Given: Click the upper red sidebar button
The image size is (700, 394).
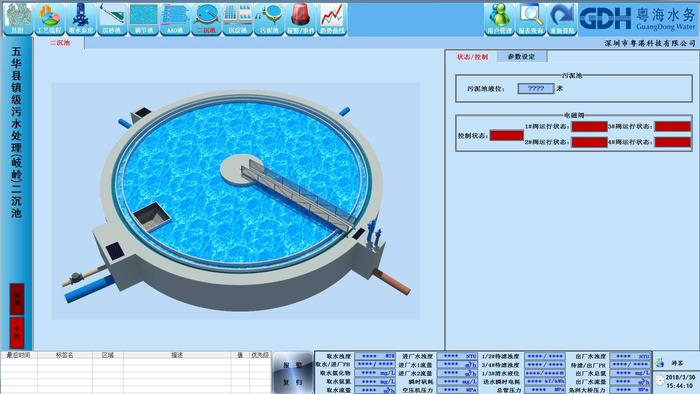Looking at the screenshot, I should [x=17, y=299].
